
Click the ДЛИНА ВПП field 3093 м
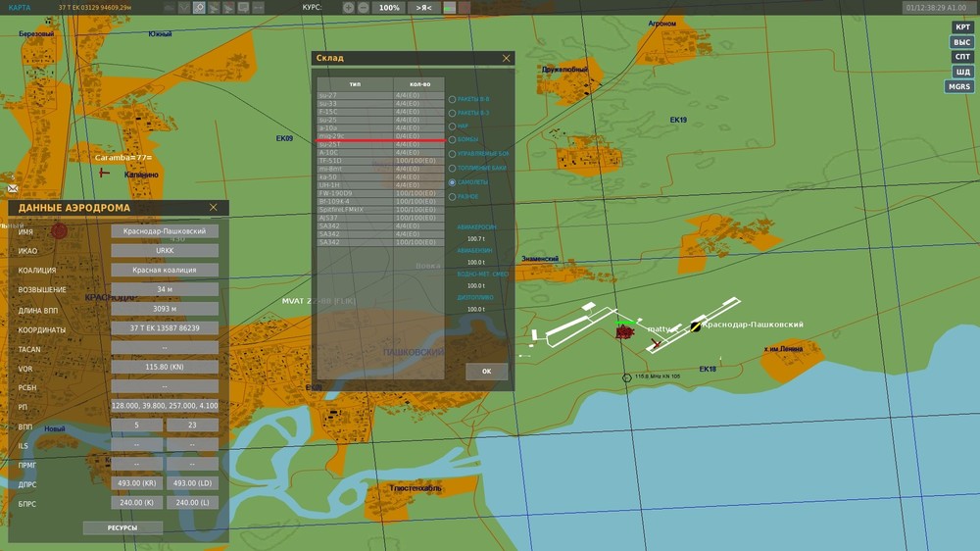(x=165, y=308)
